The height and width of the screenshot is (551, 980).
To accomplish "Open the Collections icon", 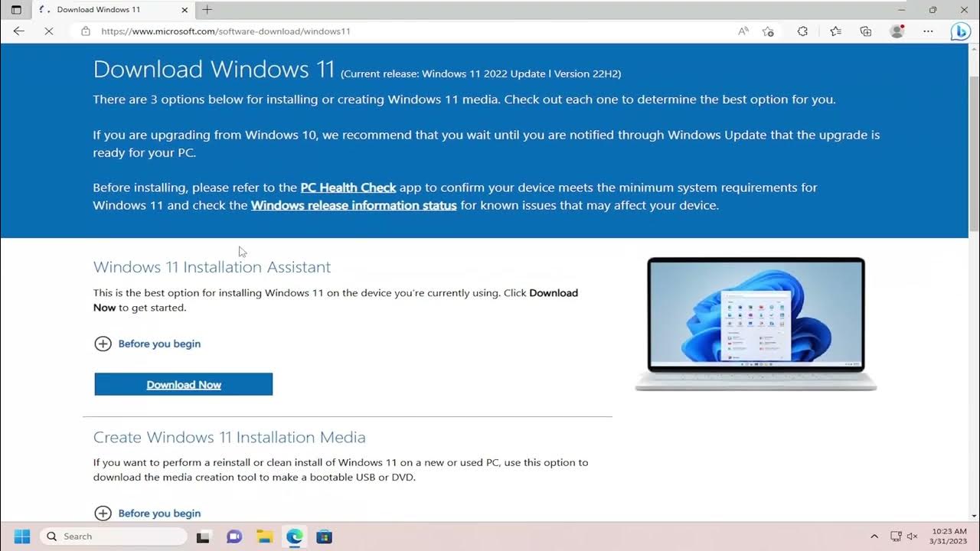I will tap(866, 31).
